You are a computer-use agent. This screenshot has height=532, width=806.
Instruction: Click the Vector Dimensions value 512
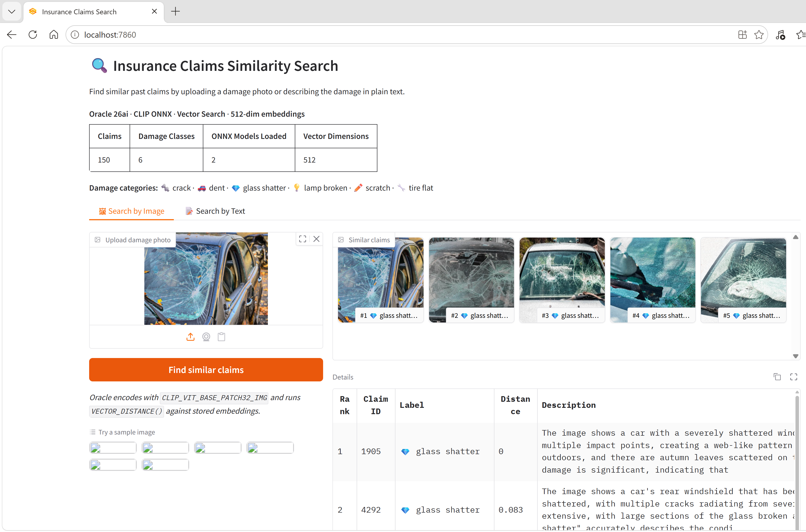[310, 160]
